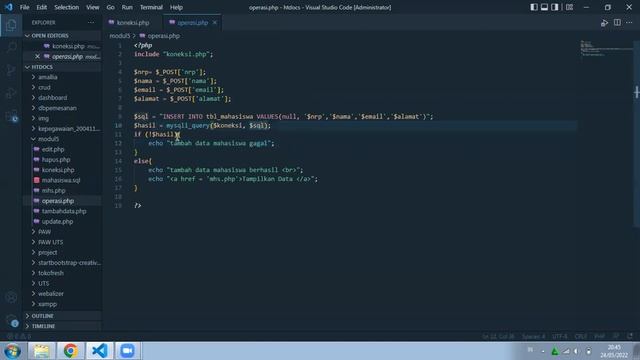Image resolution: width=640 pixels, height=360 pixels.
Task: Open Google Chrome from the taskbar
Action: tap(70, 351)
